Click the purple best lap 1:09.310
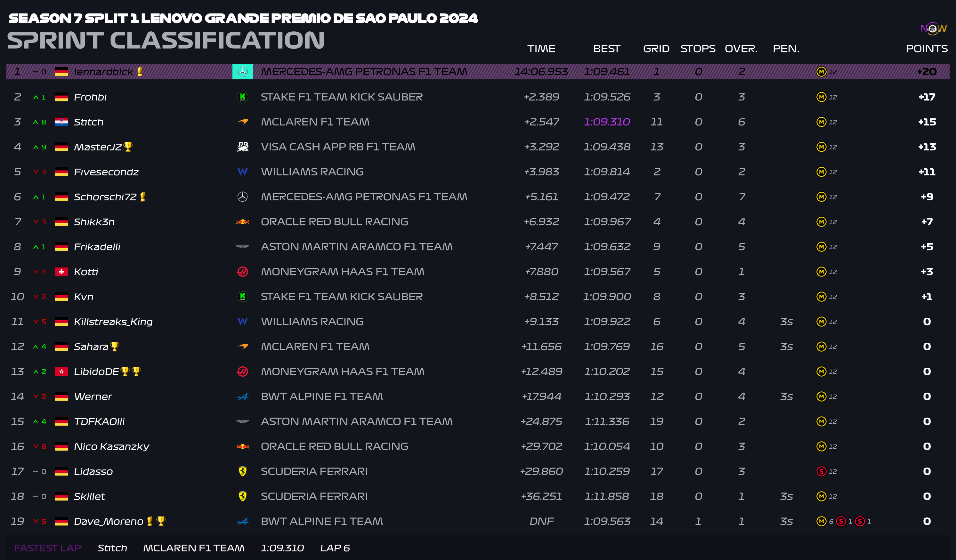This screenshot has height=560, width=956. click(607, 122)
